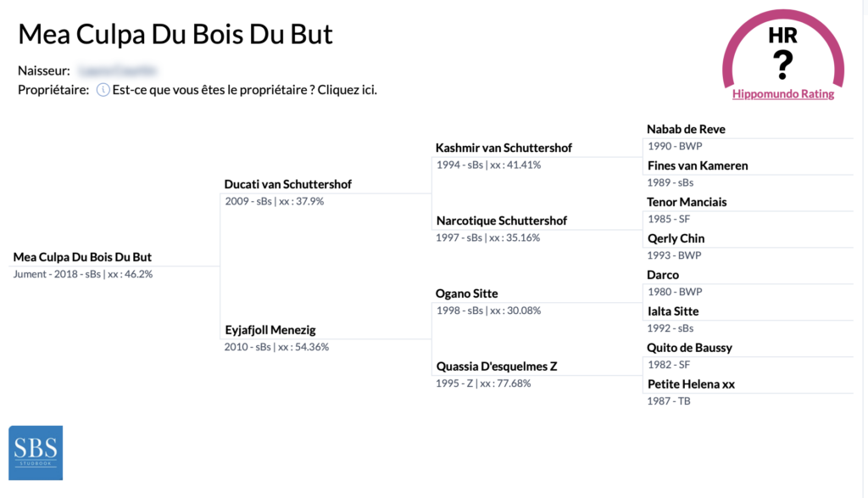Click Quito de Baussy ancestor
868x498 pixels.
coord(689,348)
